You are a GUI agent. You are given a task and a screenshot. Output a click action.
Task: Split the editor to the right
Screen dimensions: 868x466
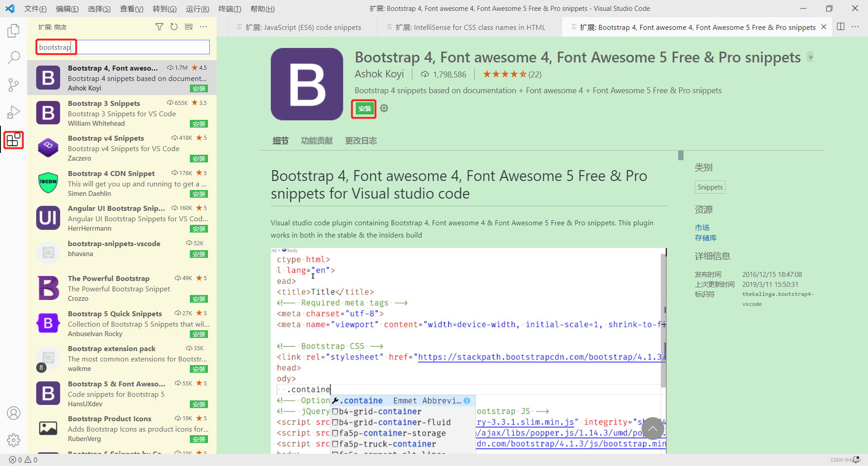(840, 27)
